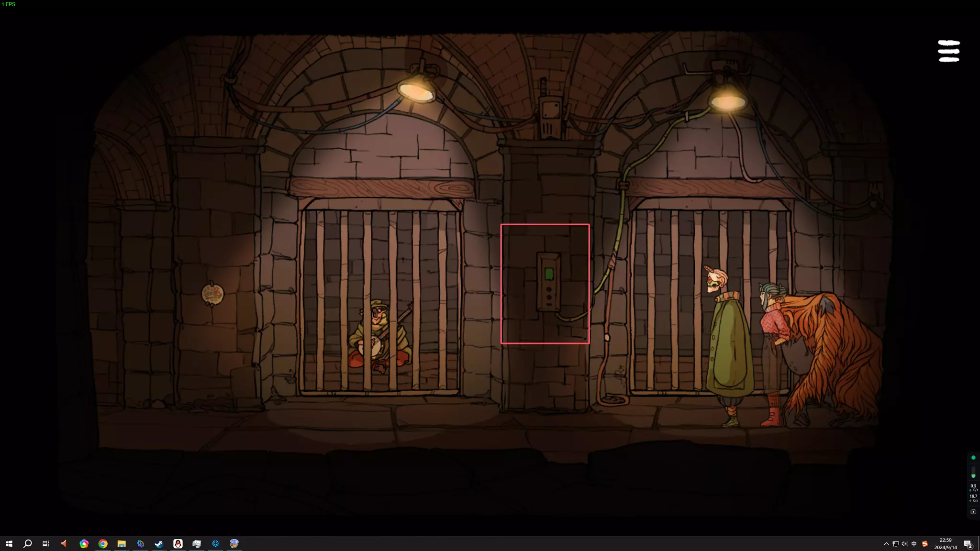Expand the hidden system tray icons
The width and height of the screenshot is (980, 551).
point(886,544)
